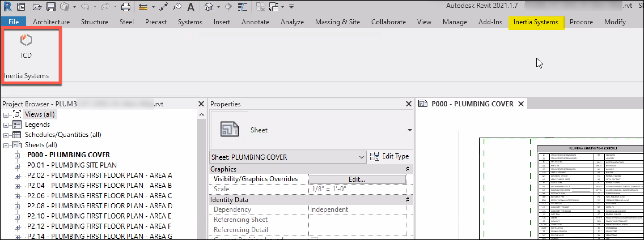This screenshot has height=240, width=644.
Task: Collapse the Sheets (all) tree node
Action: [6, 145]
